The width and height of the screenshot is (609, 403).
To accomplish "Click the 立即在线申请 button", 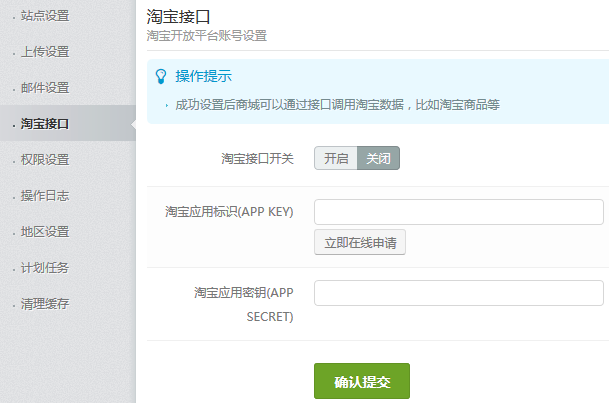I will 360,242.
